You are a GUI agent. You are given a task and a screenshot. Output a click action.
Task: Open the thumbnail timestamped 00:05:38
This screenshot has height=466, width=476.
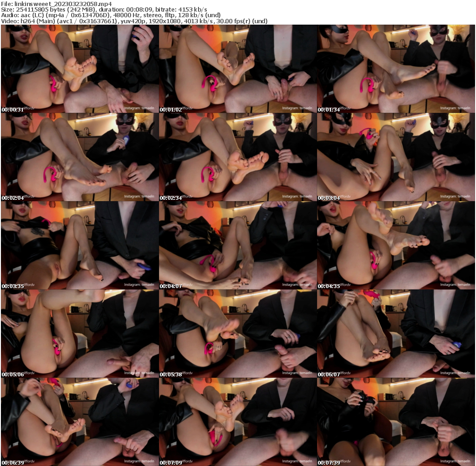pos(238,335)
